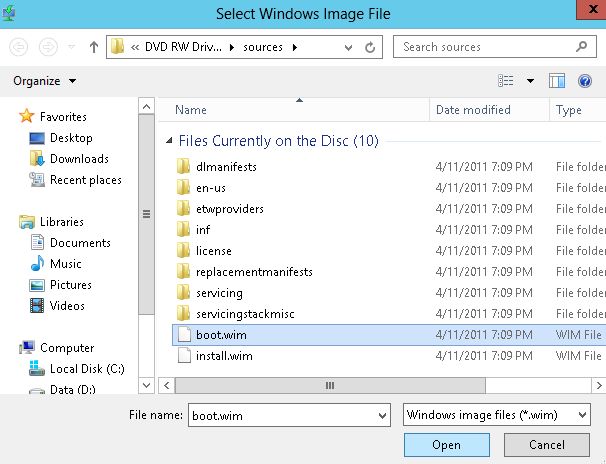Viewport: 606px width, 464px height.
Task: Collapse the Files Currently on the Disc group
Action: point(169,141)
